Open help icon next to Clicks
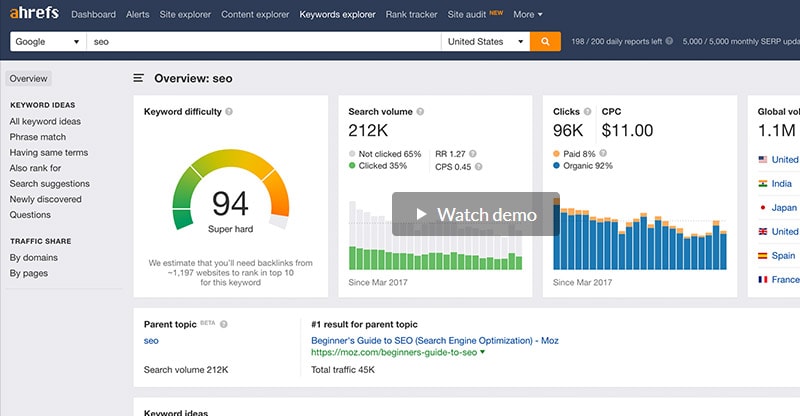 [587, 111]
